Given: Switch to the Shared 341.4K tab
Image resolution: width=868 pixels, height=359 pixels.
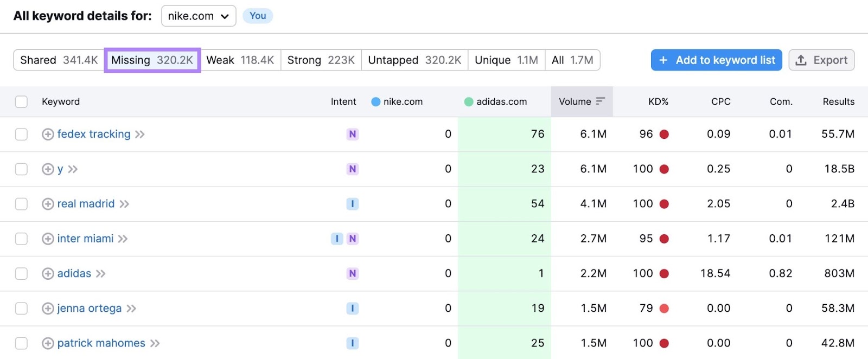Looking at the screenshot, I should [x=59, y=60].
